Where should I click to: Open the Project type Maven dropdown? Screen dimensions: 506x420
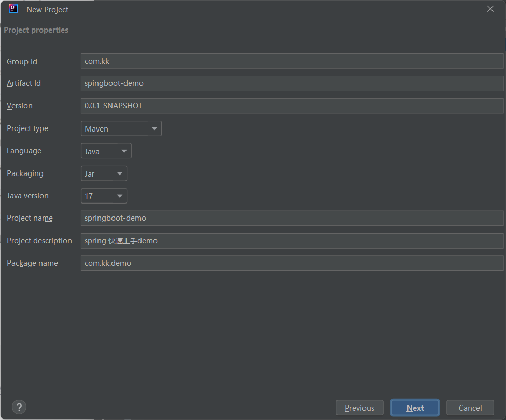pyautogui.click(x=121, y=128)
